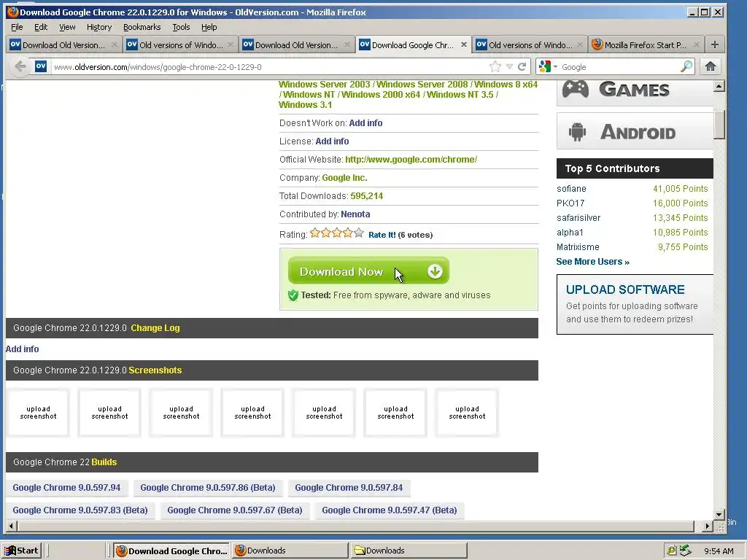The image size is (747, 560).
Task: Click contributor Matrixisme in Top 5
Action: 578,247
